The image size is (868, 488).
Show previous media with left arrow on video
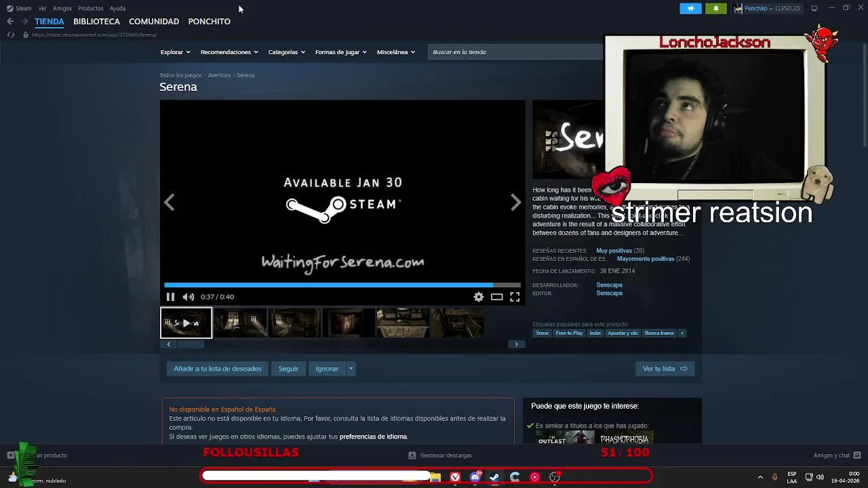pos(169,202)
